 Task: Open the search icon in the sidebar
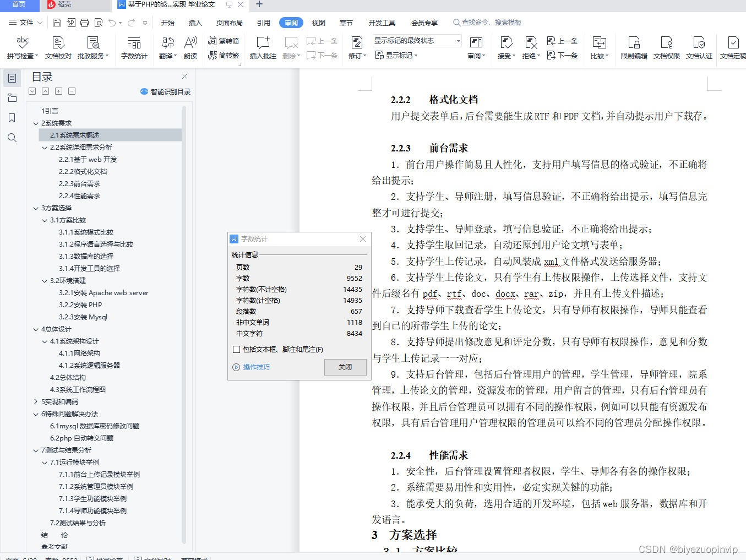click(x=12, y=138)
